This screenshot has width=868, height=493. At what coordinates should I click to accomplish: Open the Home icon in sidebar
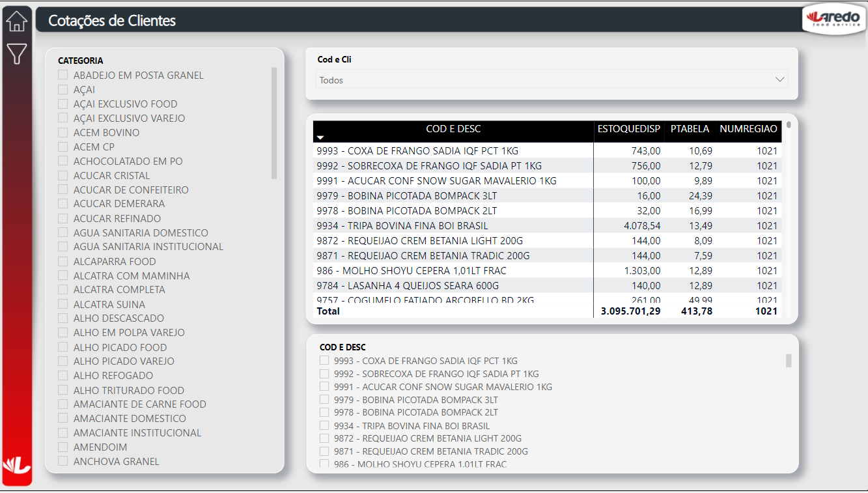click(17, 20)
